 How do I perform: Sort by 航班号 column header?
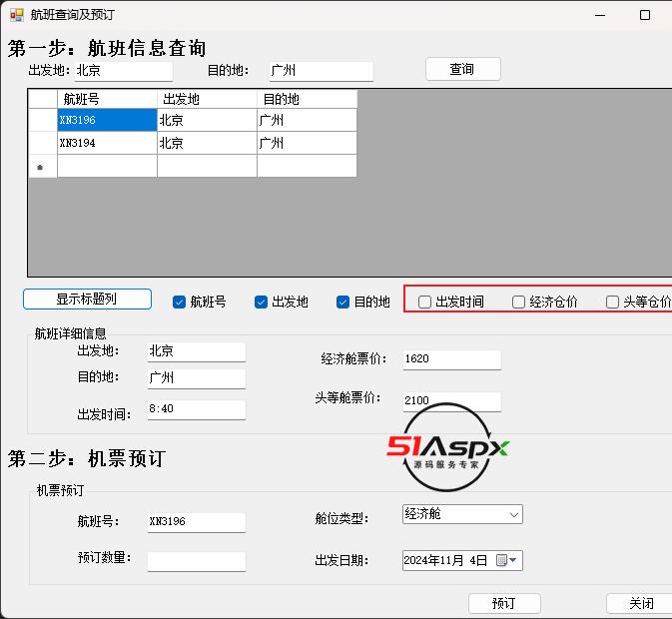click(107, 99)
